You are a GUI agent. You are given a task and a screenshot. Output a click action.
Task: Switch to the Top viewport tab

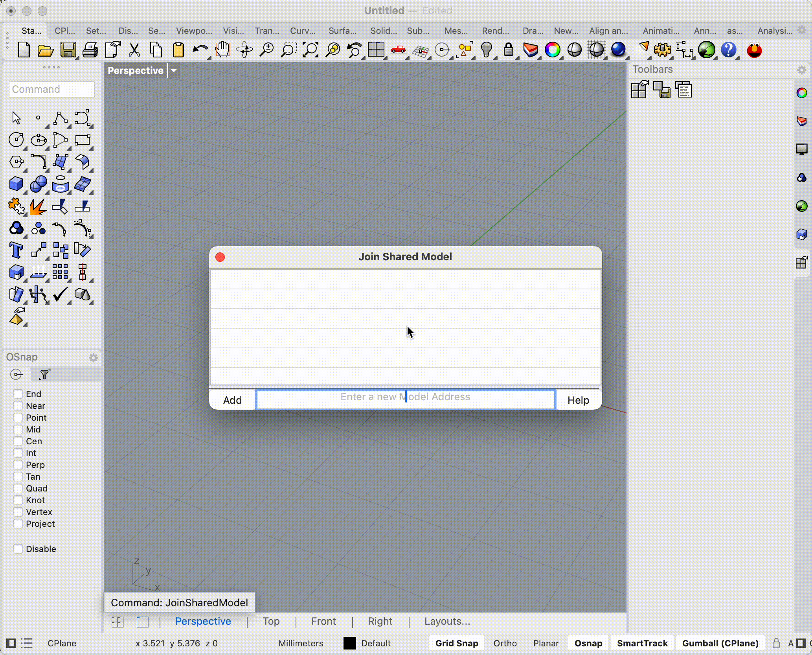[271, 621]
